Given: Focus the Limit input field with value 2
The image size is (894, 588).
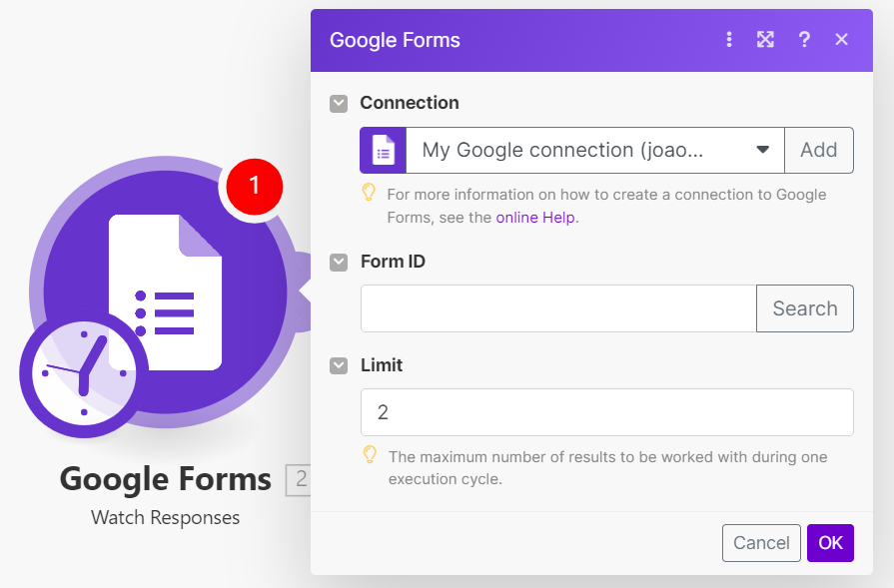Looking at the screenshot, I should [x=607, y=412].
